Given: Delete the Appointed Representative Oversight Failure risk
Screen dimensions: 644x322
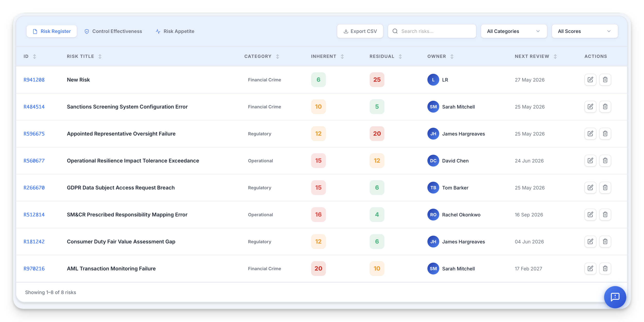Looking at the screenshot, I should [x=605, y=134].
